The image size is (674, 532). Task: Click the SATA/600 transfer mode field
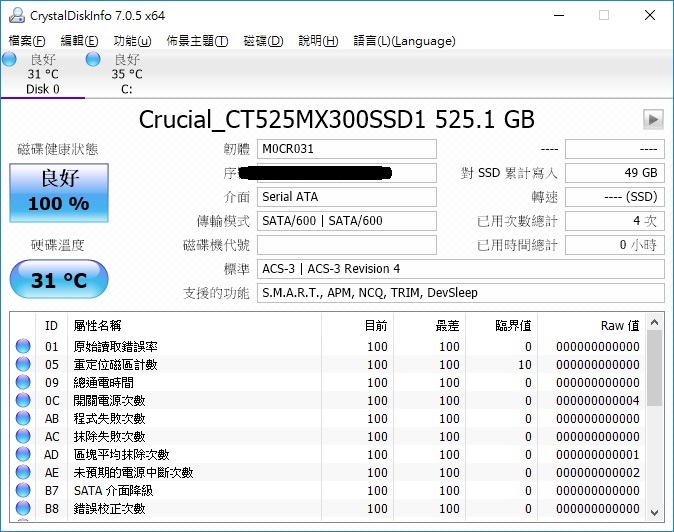pyautogui.click(x=347, y=221)
